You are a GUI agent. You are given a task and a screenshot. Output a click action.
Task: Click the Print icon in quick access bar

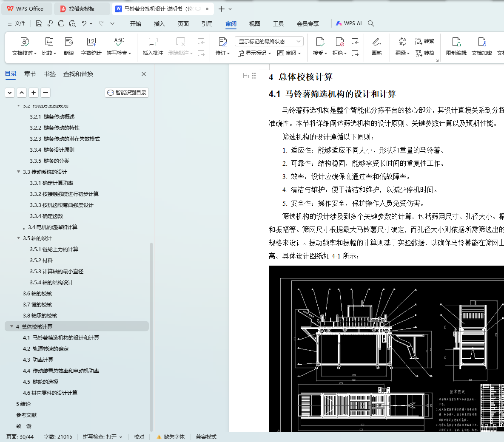coord(61,23)
